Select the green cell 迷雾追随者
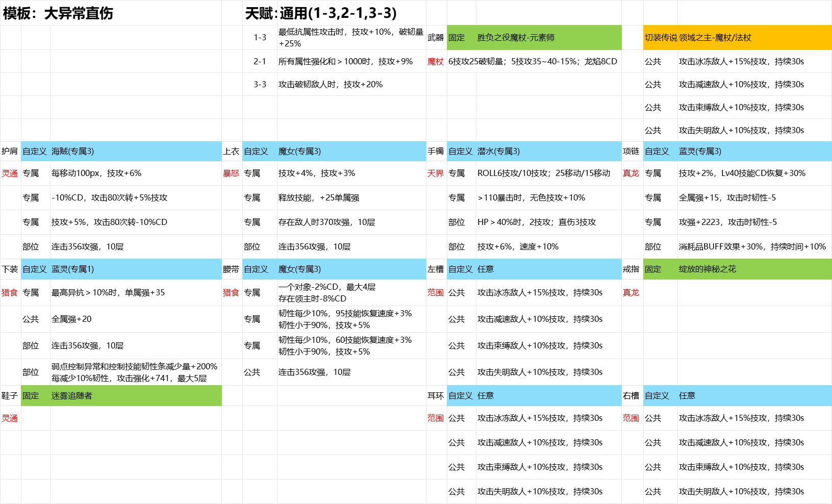 (x=136, y=396)
